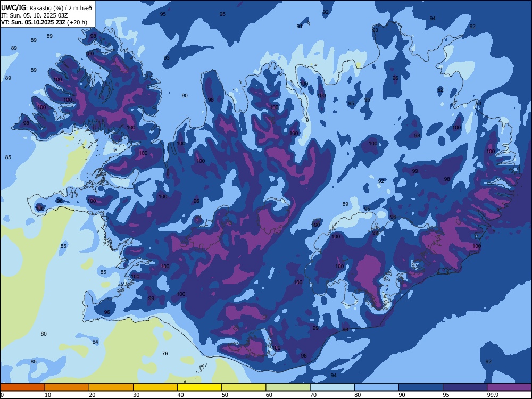Click the '76' humidity value on the map
This screenshot has height=399, width=532.
(165, 354)
